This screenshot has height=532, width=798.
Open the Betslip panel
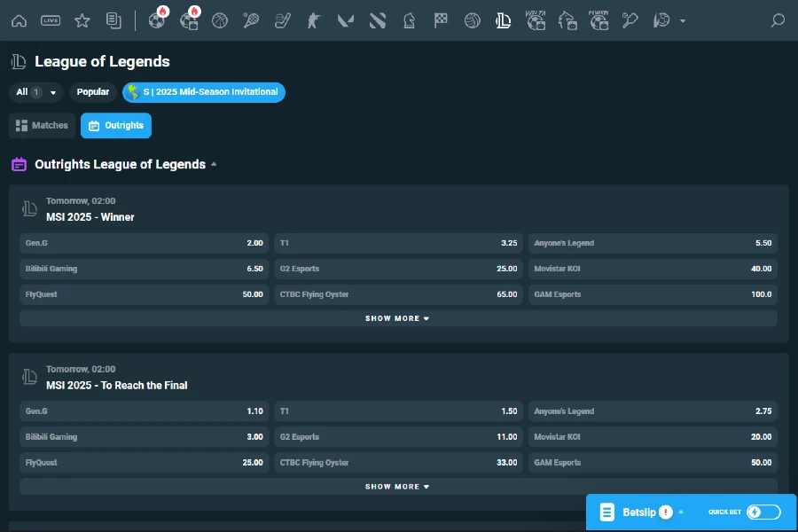pyautogui.click(x=637, y=512)
